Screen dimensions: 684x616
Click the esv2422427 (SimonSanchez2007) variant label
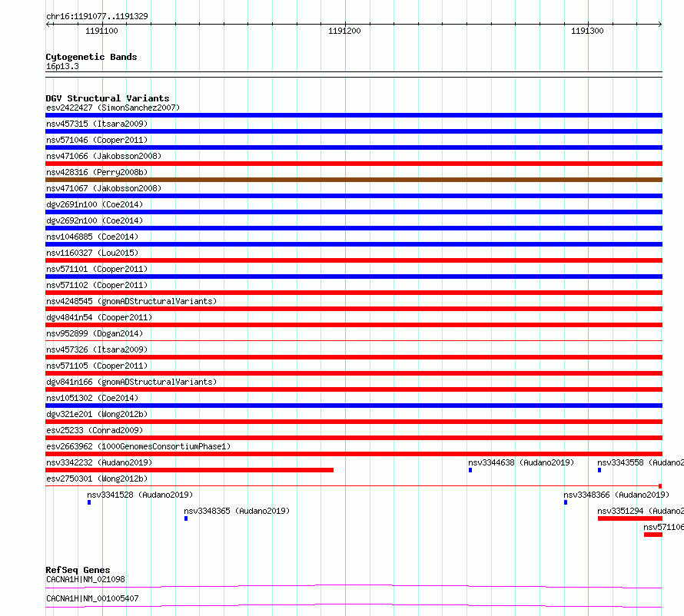tap(113, 108)
